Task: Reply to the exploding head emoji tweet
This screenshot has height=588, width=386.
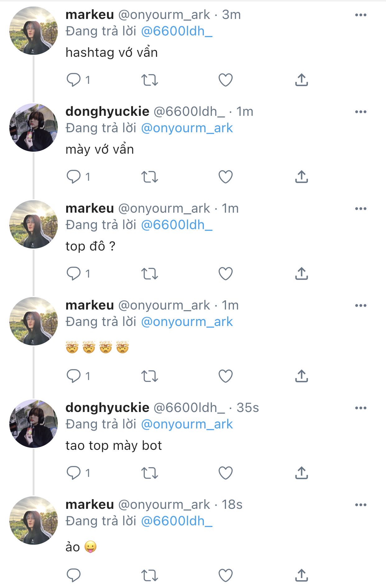Action: pos(74,376)
